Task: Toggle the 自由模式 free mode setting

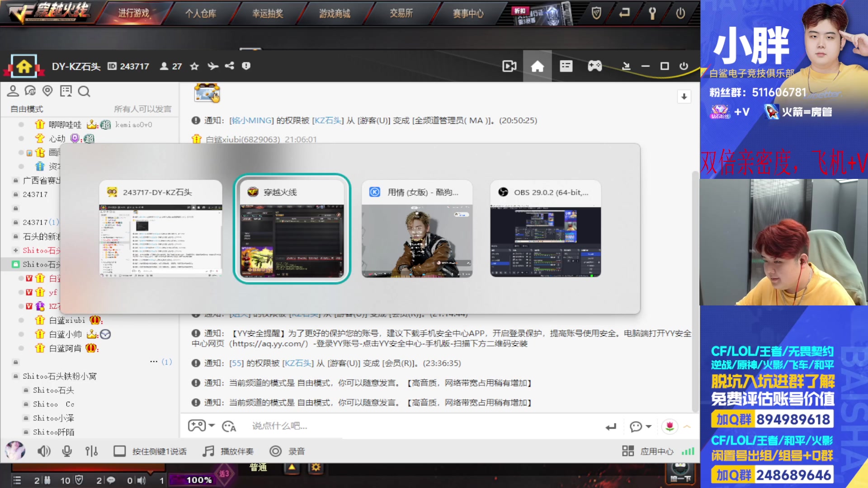Action: [x=28, y=108]
